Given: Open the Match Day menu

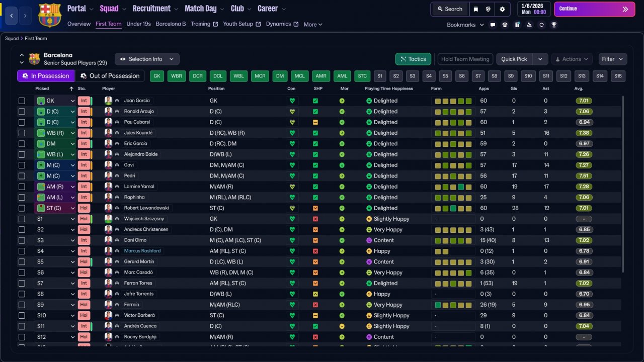Looking at the screenshot, I should (205, 9).
